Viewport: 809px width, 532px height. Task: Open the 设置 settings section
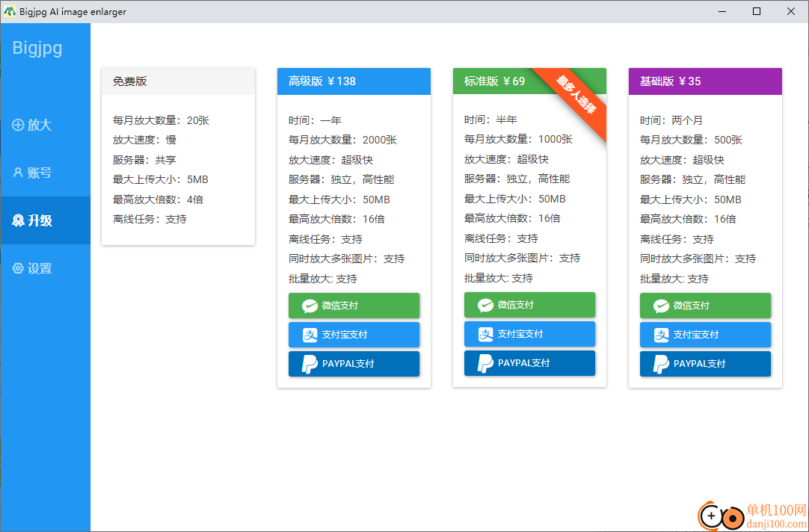click(46, 268)
